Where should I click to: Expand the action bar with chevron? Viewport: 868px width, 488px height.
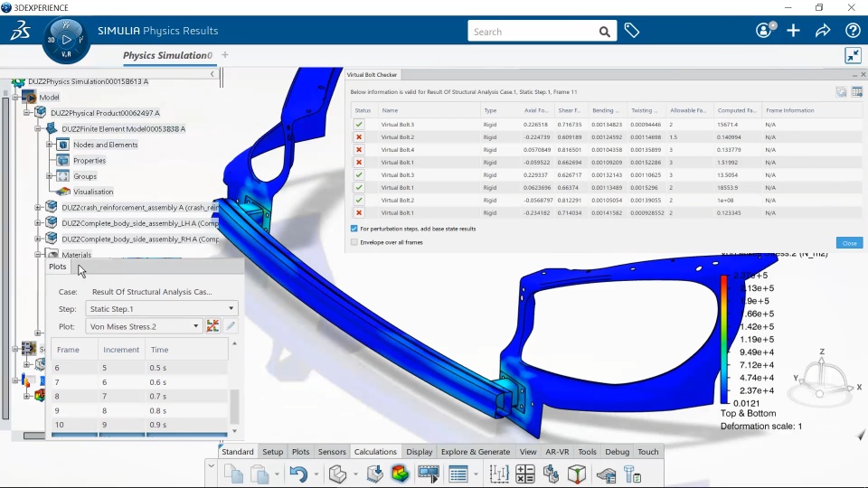pos(211,466)
